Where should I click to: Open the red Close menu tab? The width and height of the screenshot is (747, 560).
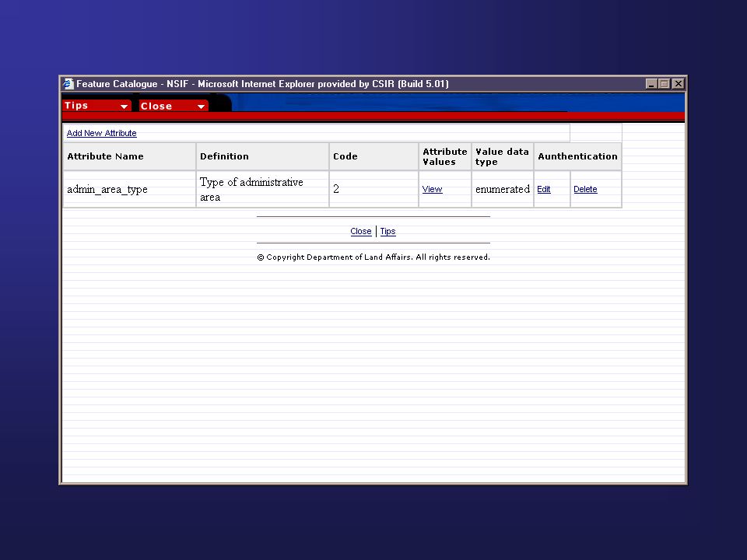pos(174,106)
